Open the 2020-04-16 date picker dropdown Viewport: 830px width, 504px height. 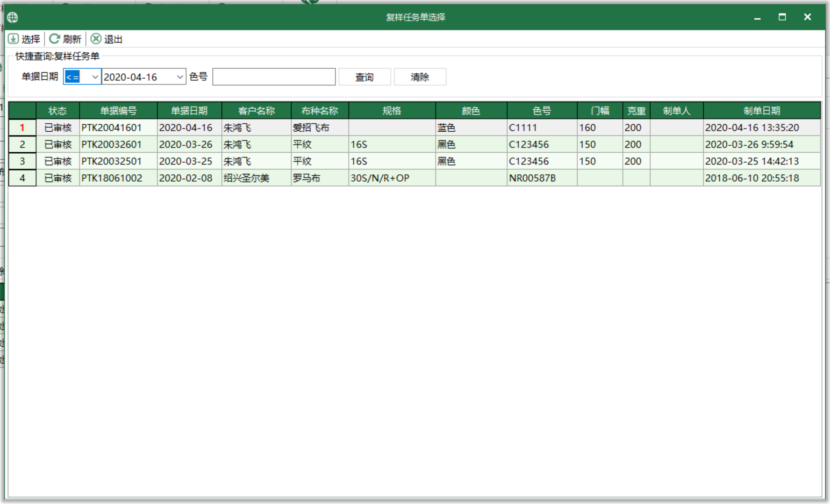tap(180, 77)
